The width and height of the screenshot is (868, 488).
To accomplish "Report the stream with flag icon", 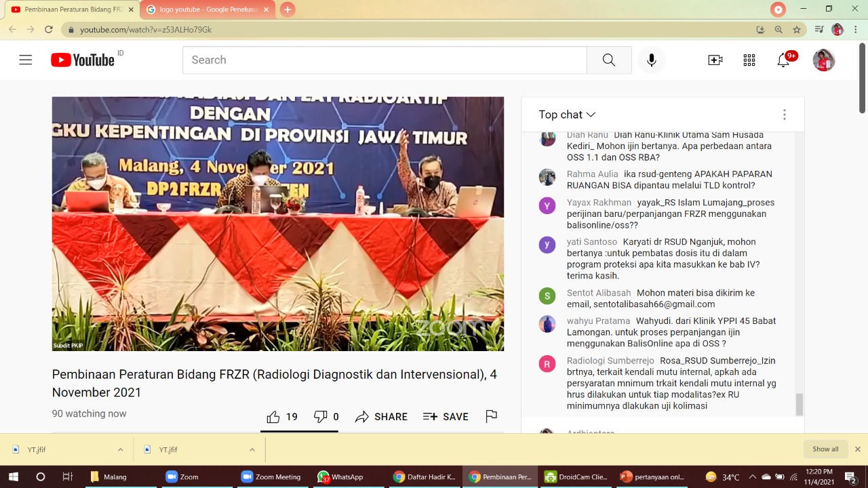I will tap(492, 416).
